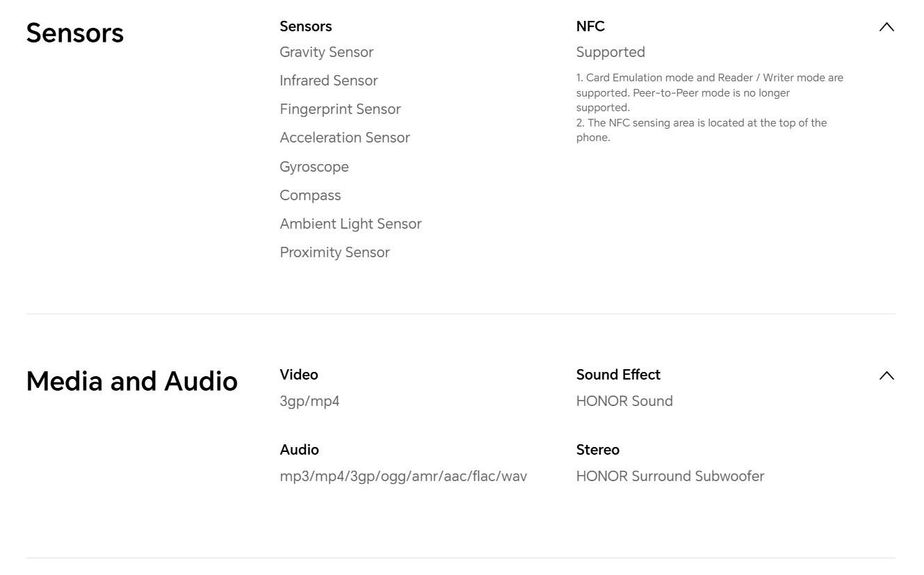Select the Proximity Sensor entry
The image size is (924, 575).
(x=334, y=252)
